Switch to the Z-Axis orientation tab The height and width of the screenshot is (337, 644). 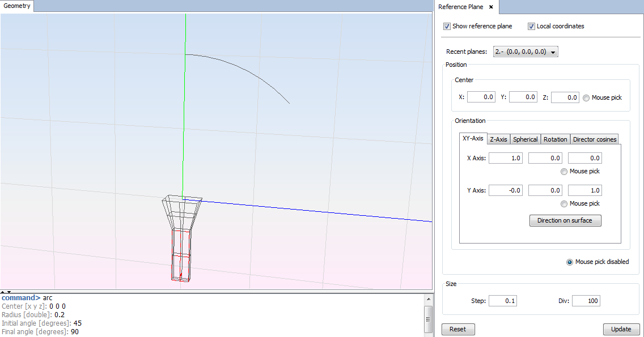pos(498,139)
